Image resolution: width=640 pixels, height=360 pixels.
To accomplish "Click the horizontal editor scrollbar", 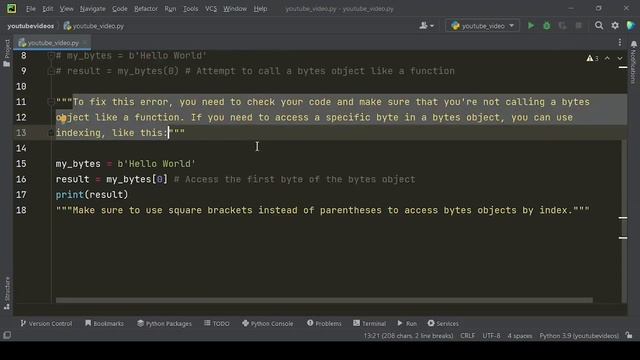I will [324, 300].
